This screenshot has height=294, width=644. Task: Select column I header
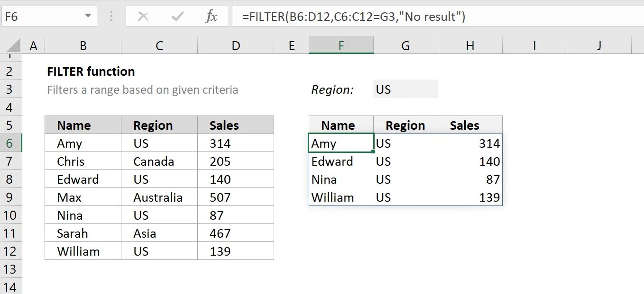pyautogui.click(x=534, y=45)
